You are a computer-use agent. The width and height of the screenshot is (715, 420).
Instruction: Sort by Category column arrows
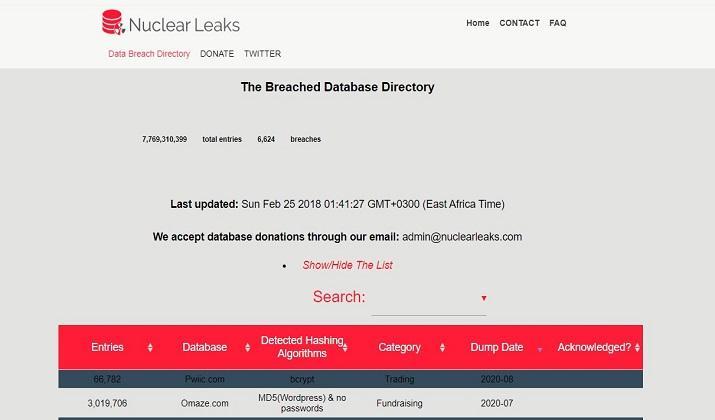(x=442, y=347)
